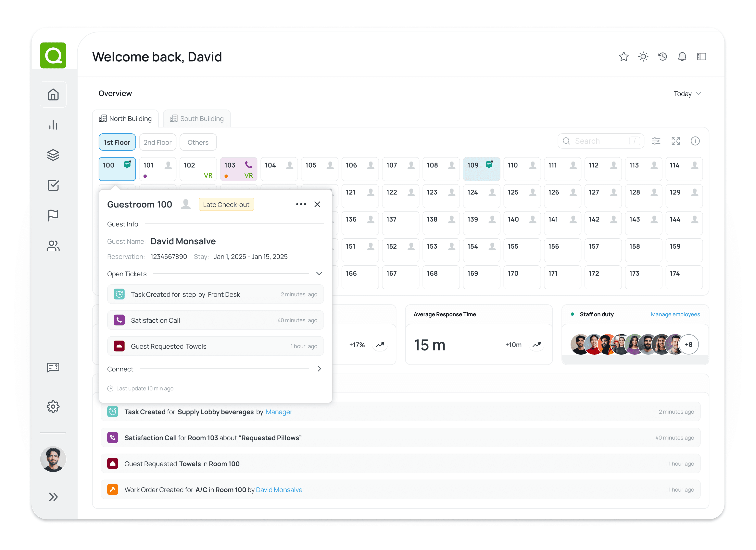Expand the Connect section arrow
The image size is (756, 550).
[319, 369]
